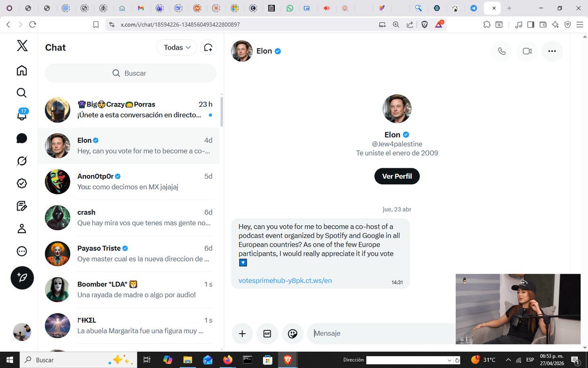The image size is (588, 368).
Task: Expand the Todas filter dropdown
Action: [x=176, y=48]
